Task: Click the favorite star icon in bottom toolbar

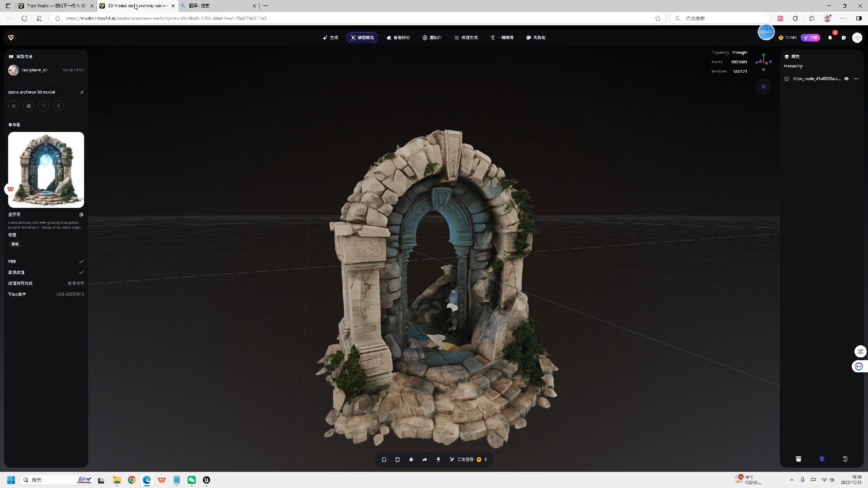Action: pos(411,460)
